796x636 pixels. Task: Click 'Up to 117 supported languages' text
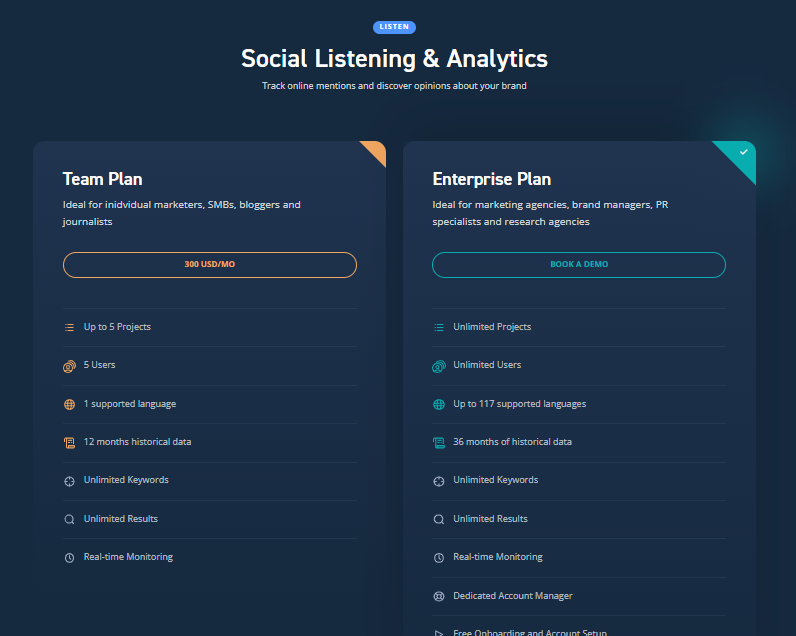click(520, 404)
